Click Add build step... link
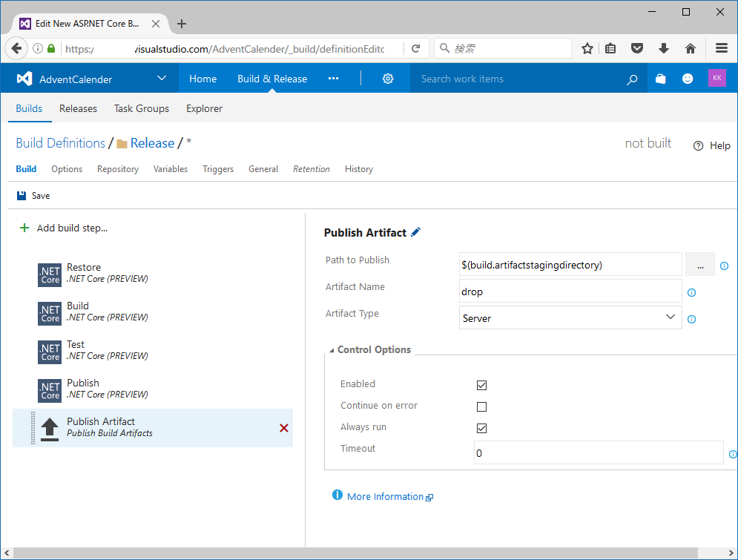This screenshot has width=738, height=560. click(x=72, y=228)
